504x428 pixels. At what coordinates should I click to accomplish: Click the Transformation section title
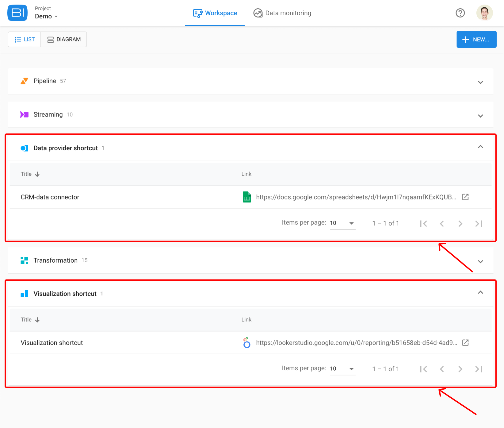(x=55, y=260)
